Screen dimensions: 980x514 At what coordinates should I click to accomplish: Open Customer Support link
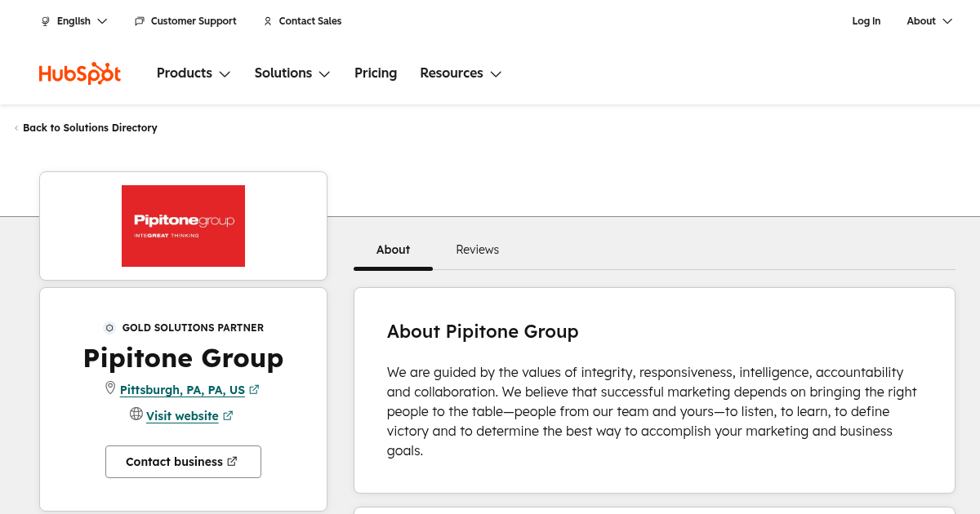point(185,21)
